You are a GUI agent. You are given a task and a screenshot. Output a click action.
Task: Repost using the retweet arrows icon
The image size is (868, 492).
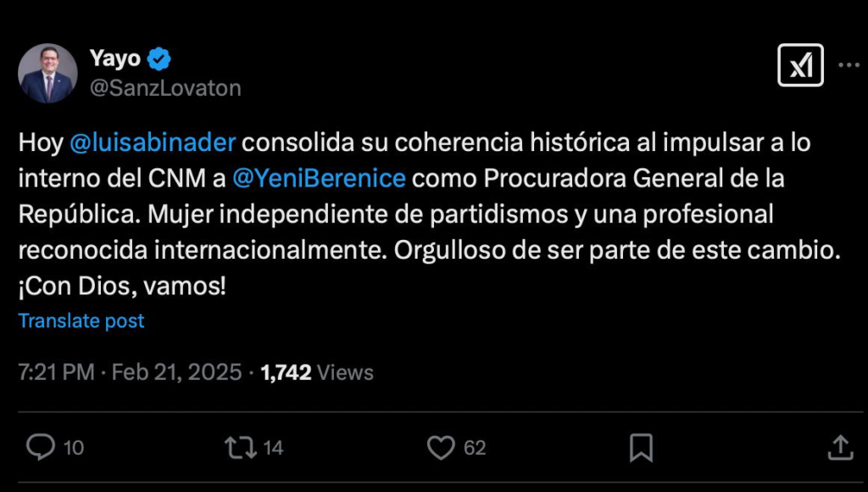pos(240,447)
